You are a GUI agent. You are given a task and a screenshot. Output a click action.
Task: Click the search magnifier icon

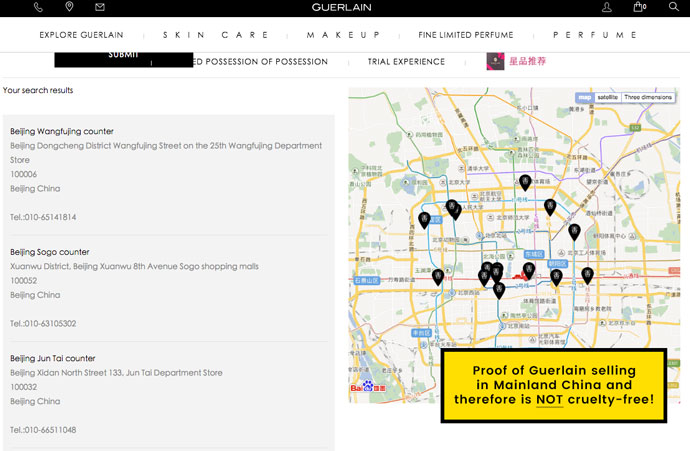tap(674, 7)
